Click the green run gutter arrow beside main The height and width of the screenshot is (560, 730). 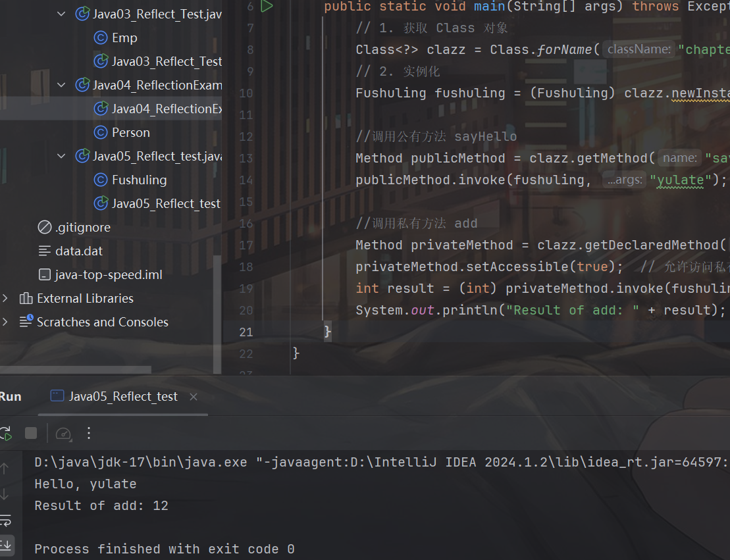[x=267, y=7]
